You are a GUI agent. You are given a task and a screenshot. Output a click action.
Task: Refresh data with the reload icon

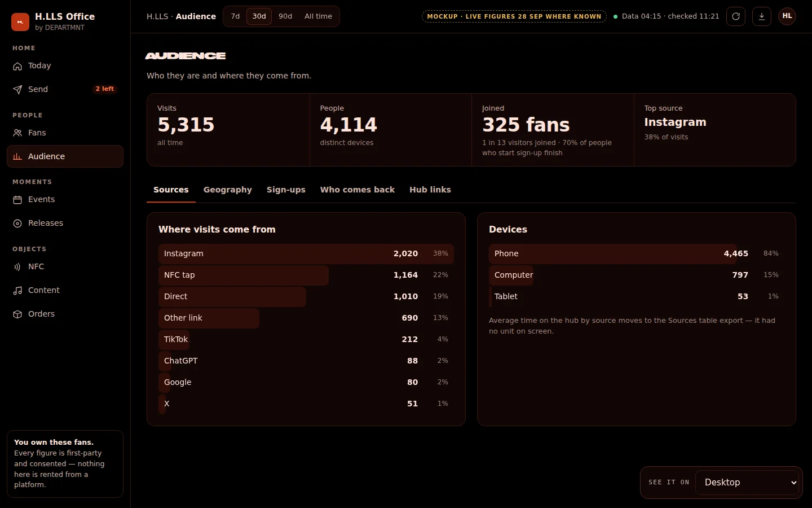click(736, 16)
